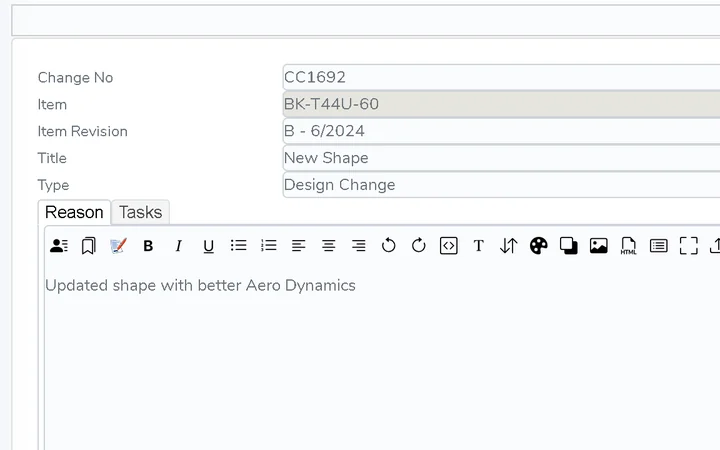The width and height of the screenshot is (720, 450).
Task: Click the Change No field CC1692
Action: tap(501, 77)
